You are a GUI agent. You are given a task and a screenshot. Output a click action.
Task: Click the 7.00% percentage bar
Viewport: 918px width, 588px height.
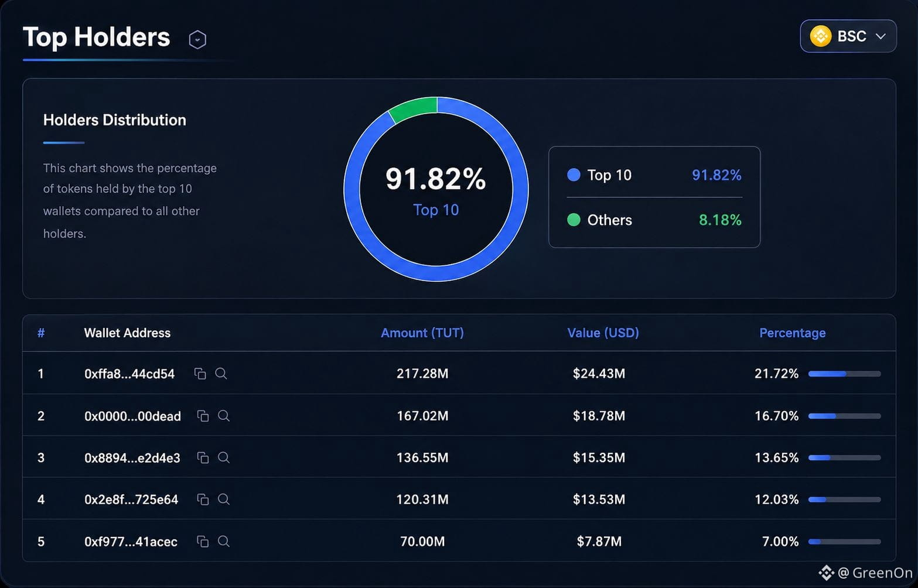click(x=844, y=542)
